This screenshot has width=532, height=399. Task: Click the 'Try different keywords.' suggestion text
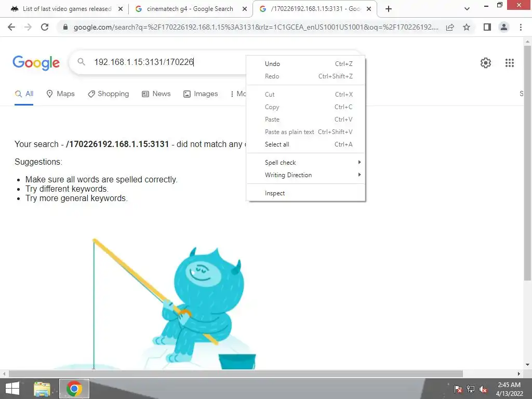click(x=67, y=189)
